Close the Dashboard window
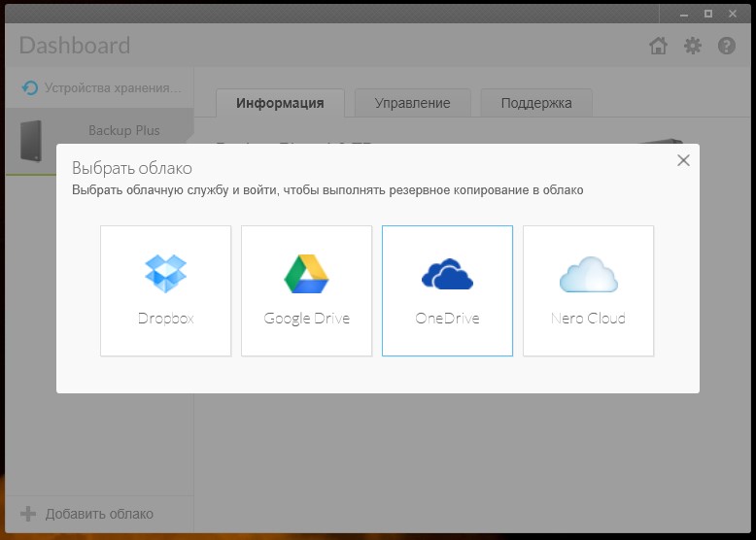Image resolution: width=756 pixels, height=540 pixels. point(733,14)
